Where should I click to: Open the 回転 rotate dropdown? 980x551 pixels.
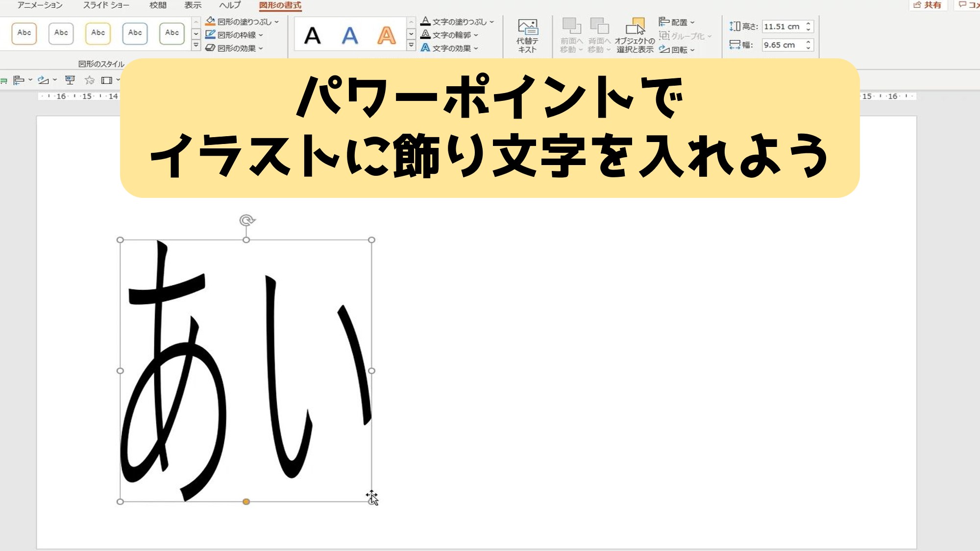click(677, 49)
